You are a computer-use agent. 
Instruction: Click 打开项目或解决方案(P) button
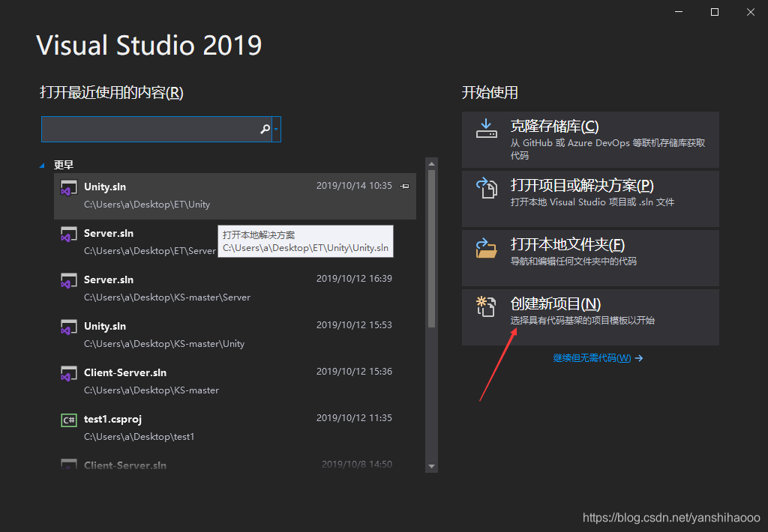coord(590,199)
